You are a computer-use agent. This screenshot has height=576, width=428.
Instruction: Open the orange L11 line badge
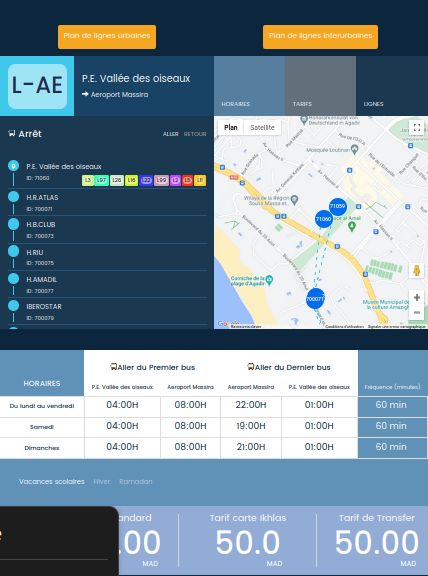pyautogui.click(x=200, y=180)
